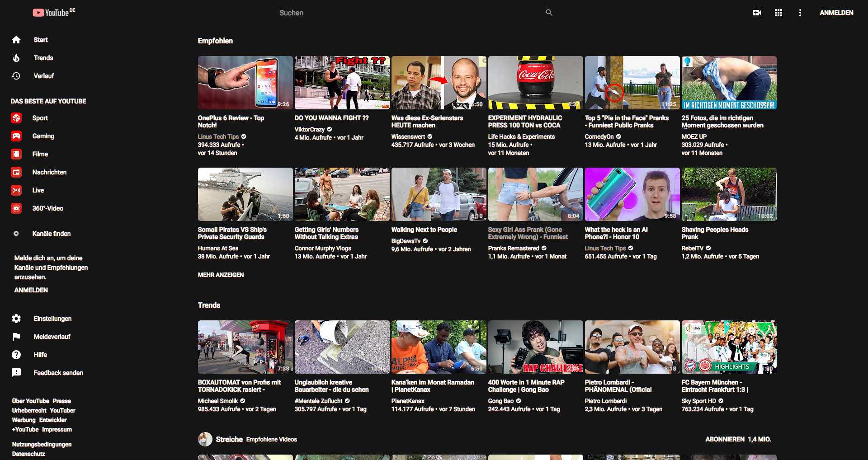Open the 'DO YOU WANNA FIGHT ??' video title
The width and height of the screenshot is (868, 460).
tap(331, 118)
